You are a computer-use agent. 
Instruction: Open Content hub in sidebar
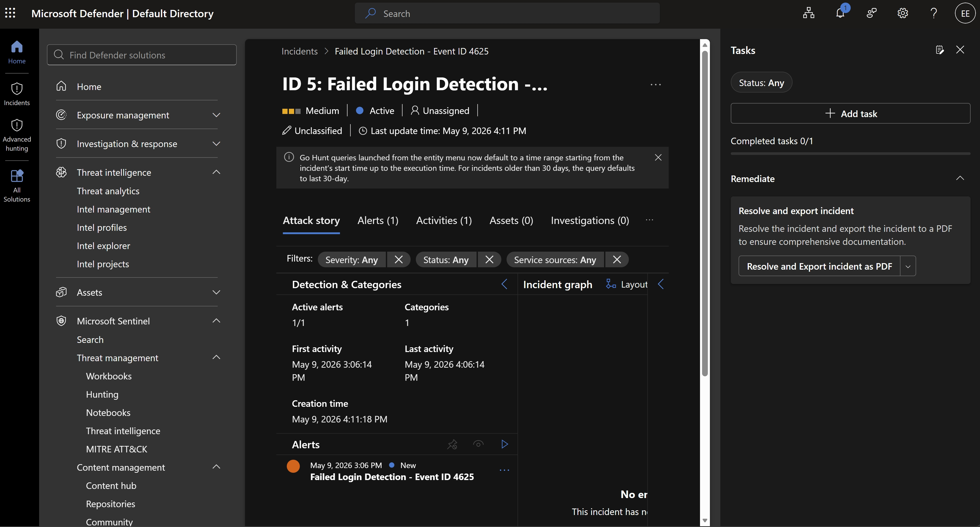click(x=111, y=486)
